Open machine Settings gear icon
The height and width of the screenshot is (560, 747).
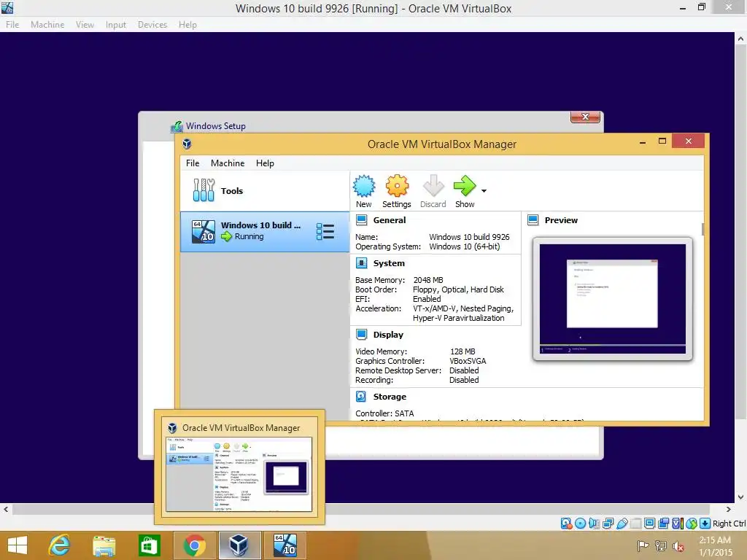point(397,186)
